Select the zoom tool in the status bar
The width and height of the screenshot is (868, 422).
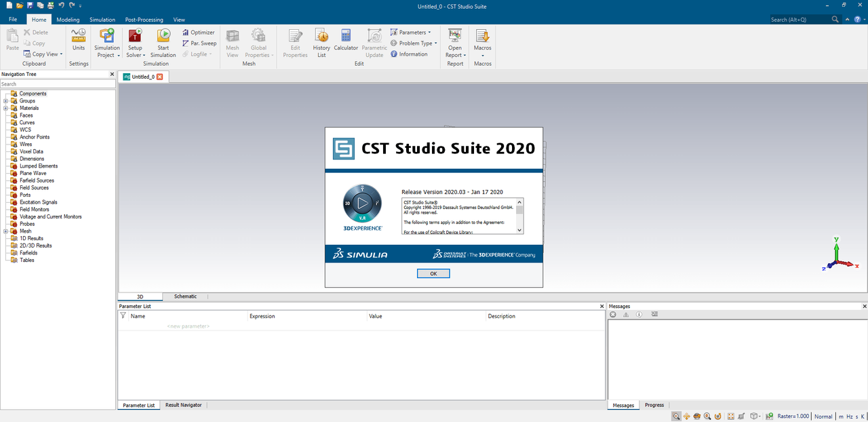pos(676,416)
